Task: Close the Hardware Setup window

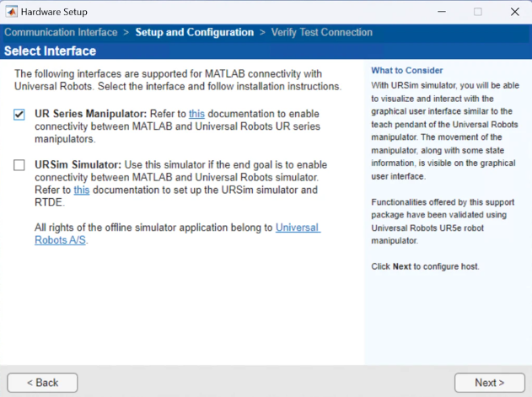Action: pos(514,12)
